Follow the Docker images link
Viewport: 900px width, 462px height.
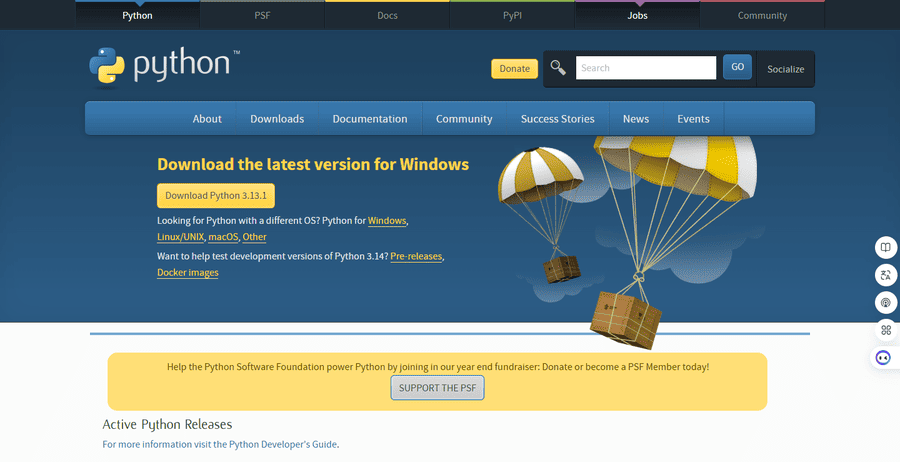pos(188,272)
